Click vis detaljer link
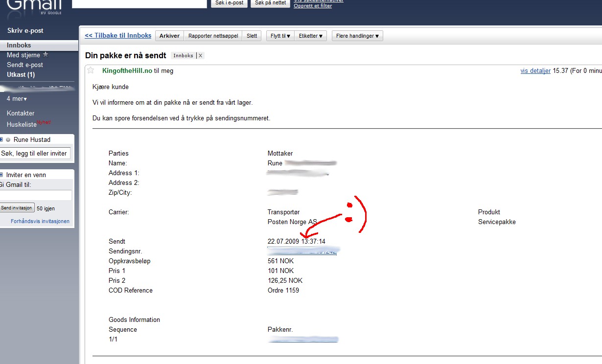This screenshot has width=602, height=364. [x=535, y=70]
